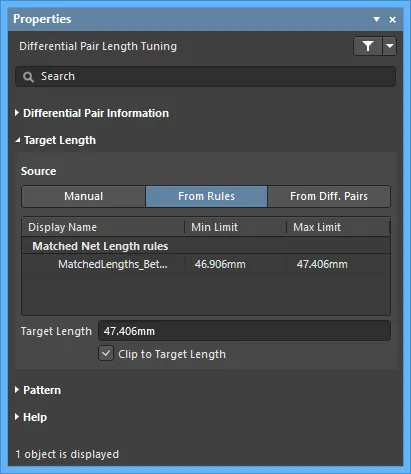Select the Manual source option
Screen dimensions: 411x474
84,196
